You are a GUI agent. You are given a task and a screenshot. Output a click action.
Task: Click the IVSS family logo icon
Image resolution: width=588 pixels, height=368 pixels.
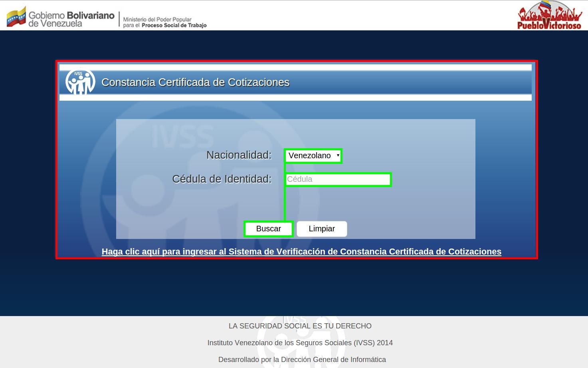pyautogui.click(x=80, y=82)
